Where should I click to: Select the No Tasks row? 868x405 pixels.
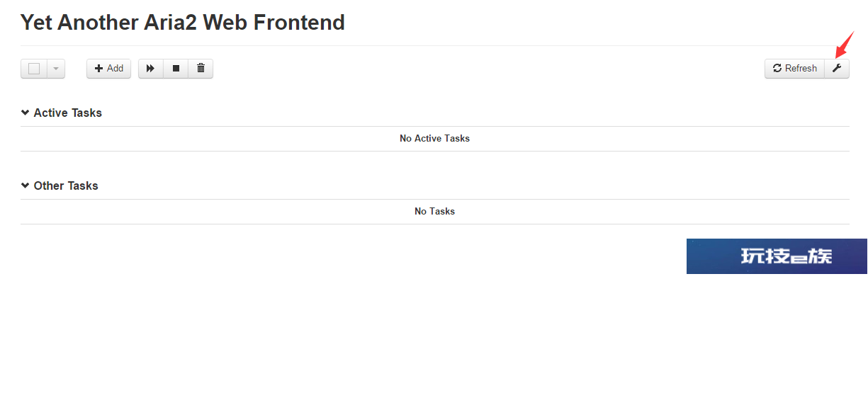click(x=435, y=212)
